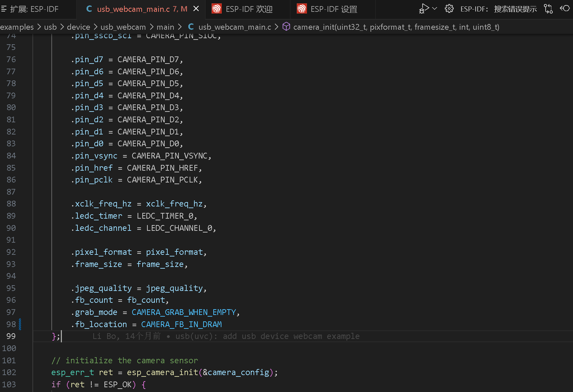Start run and debug with play icon
Image resolution: width=573 pixels, height=392 pixels.
[x=424, y=8]
